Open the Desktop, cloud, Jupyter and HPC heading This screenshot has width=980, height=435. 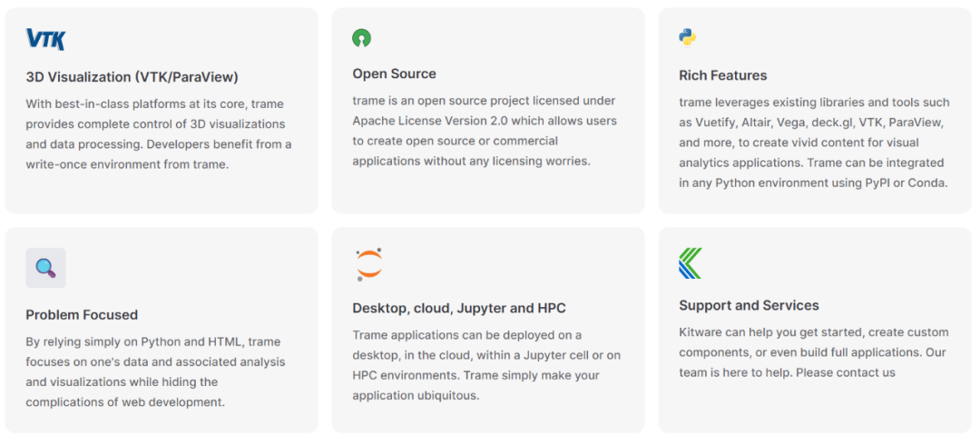459,309
